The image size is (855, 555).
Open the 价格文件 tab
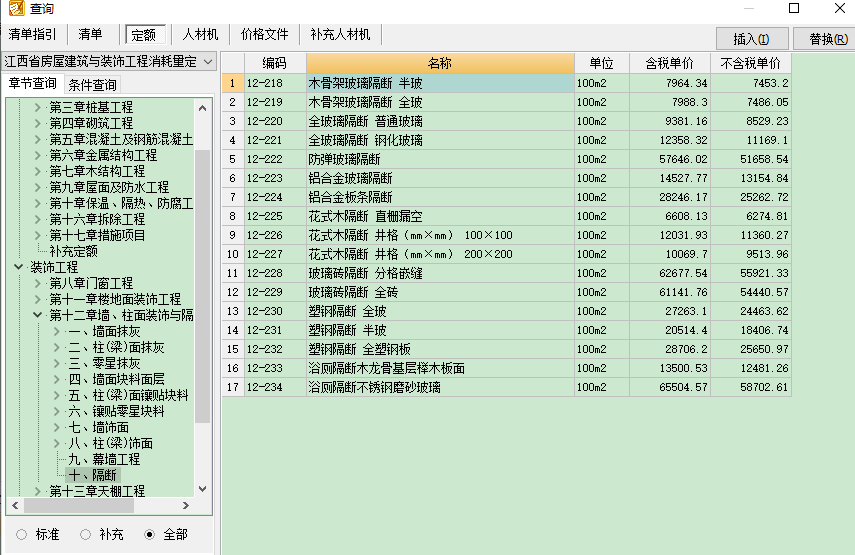pyautogui.click(x=264, y=34)
